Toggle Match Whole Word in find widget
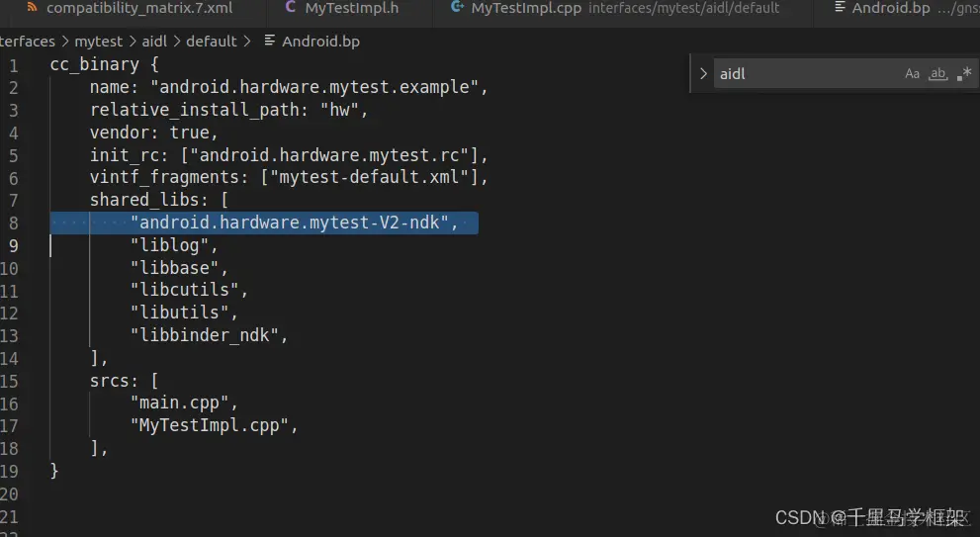The image size is (980, 537). point(937,74)
